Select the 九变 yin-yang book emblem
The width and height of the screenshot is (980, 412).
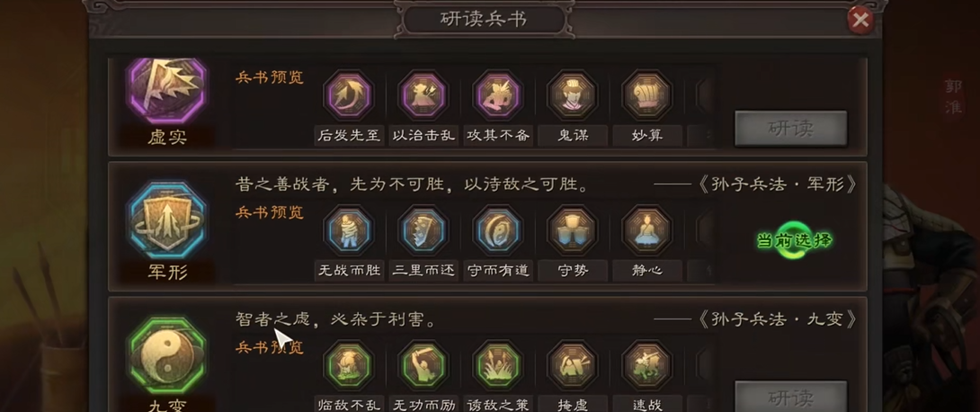click(167, 355)
